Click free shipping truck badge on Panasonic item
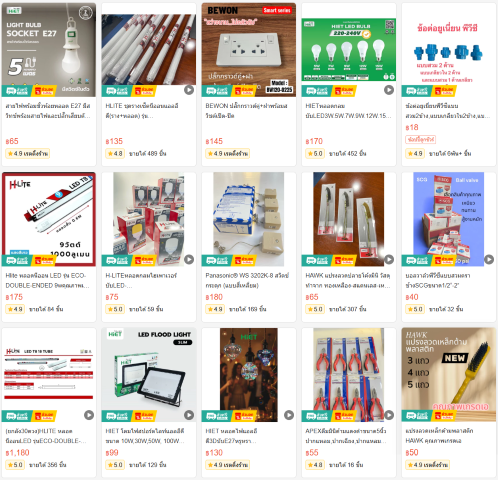Image resolution: width=498 pixels, height=480 pixels. point(217,260)
